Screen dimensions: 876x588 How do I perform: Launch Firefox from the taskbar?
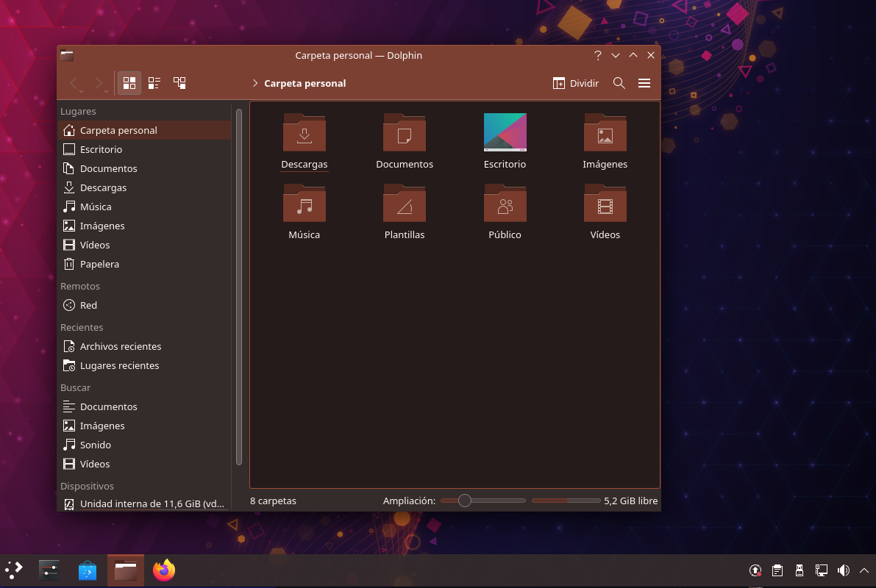point(164,570)
